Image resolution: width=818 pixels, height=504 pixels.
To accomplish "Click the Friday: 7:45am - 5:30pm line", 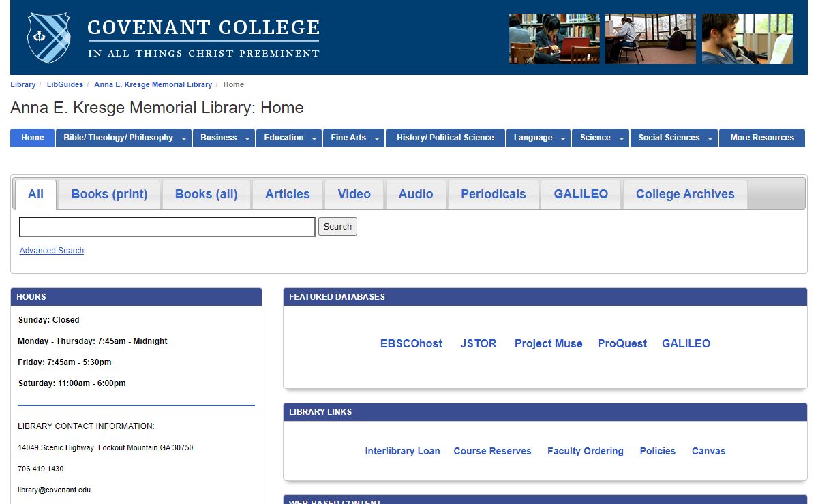I will point(65,362).
